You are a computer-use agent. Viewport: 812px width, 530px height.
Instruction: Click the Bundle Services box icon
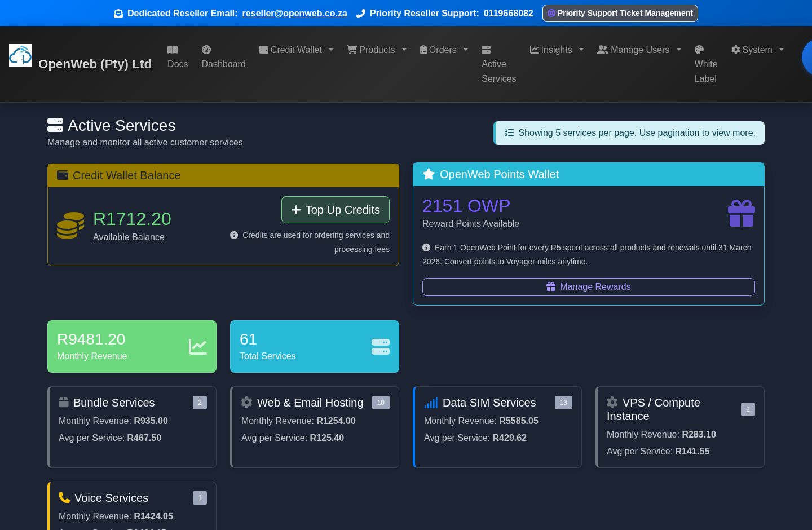coord(64,402)
